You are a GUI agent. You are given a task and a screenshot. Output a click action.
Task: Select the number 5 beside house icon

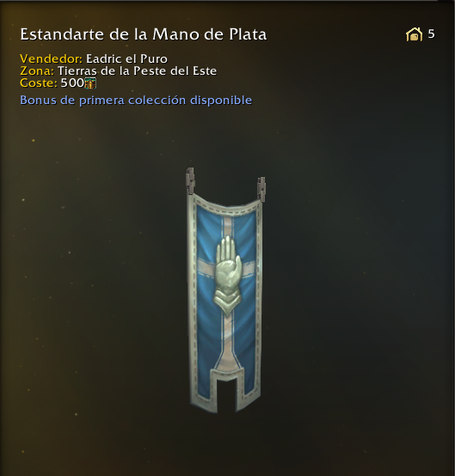tap(431, 34)
